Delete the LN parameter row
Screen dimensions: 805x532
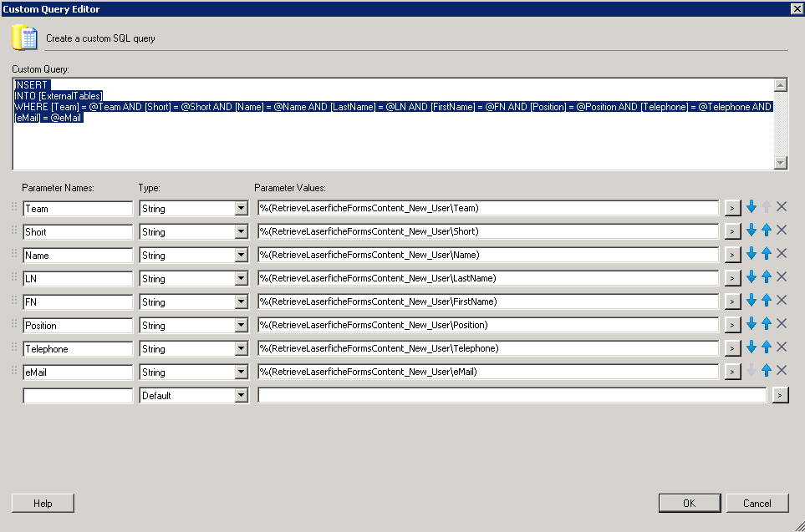click(x=782, y=277)
